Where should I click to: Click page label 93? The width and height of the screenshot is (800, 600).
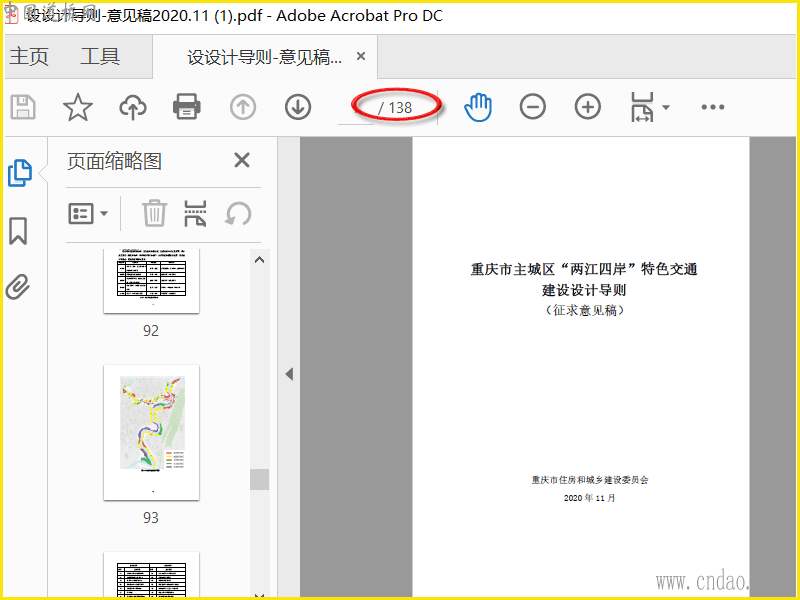pyautogui.click(x=151, y=517)
